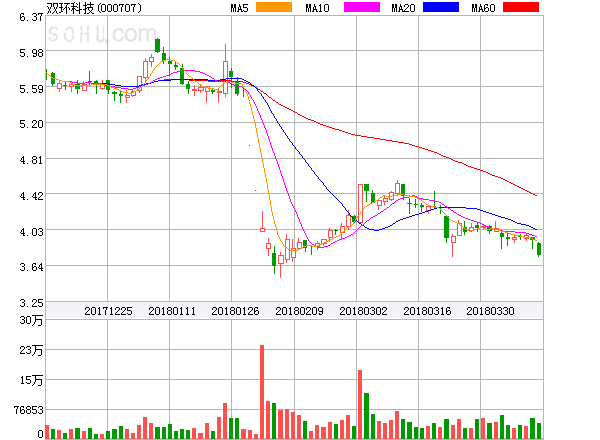Click the date label 20180330
This screenshot has height=440, width=600.
point(490,311)
